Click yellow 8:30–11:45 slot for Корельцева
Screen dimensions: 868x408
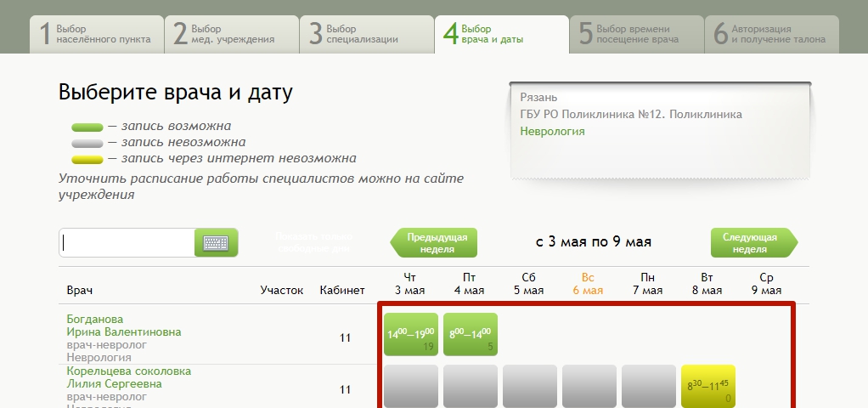coord(708,387)
